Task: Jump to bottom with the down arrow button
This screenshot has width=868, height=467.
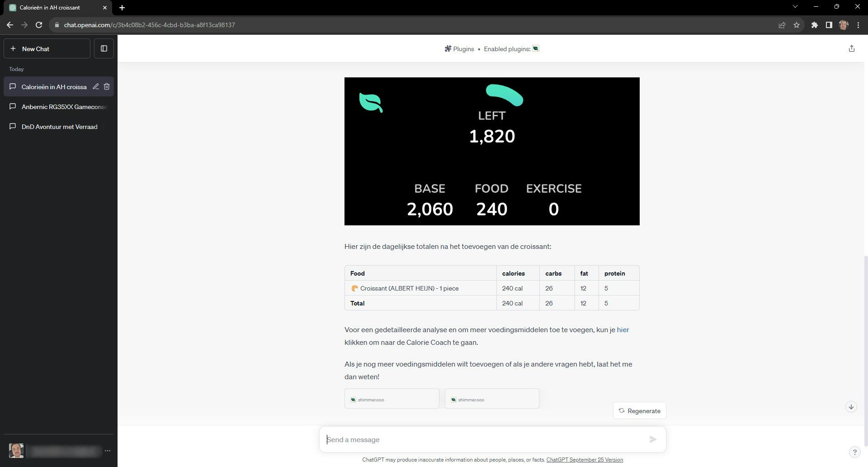Action: coord(851,407)
